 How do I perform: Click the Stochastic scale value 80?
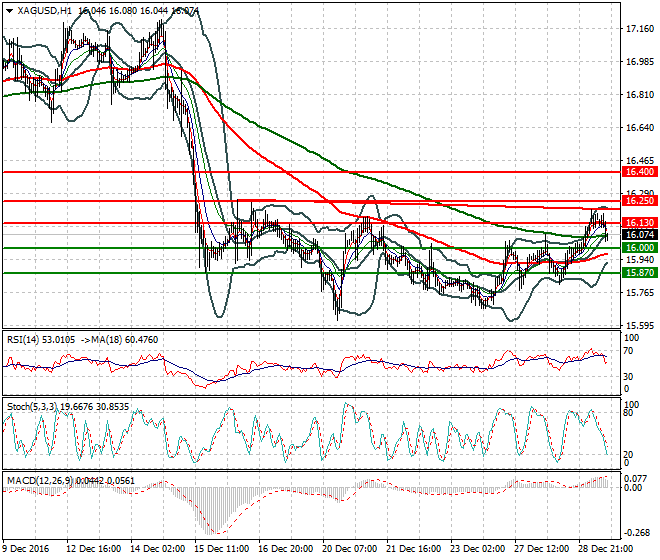(x=628, y=413)
